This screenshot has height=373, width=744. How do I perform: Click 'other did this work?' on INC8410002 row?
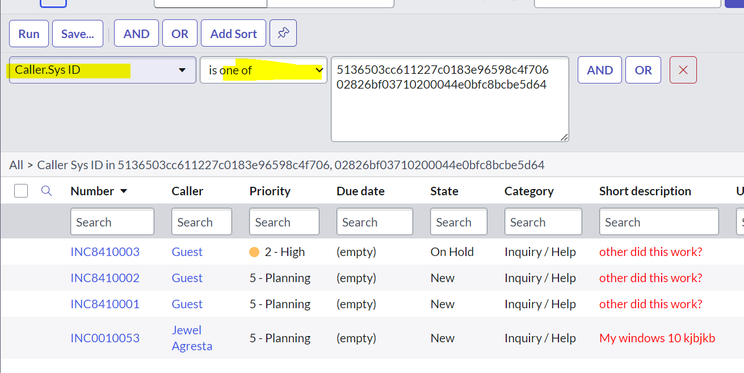point(651,278)
